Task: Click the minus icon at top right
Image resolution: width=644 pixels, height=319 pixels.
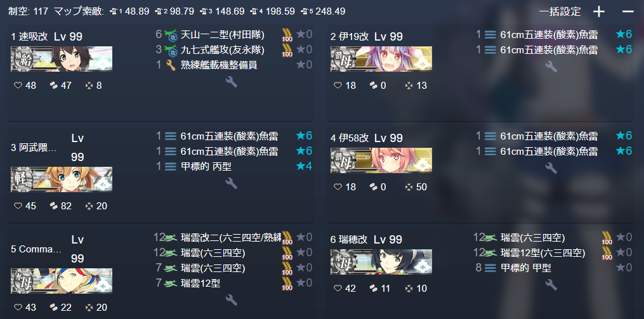Action: pos(628,11)
